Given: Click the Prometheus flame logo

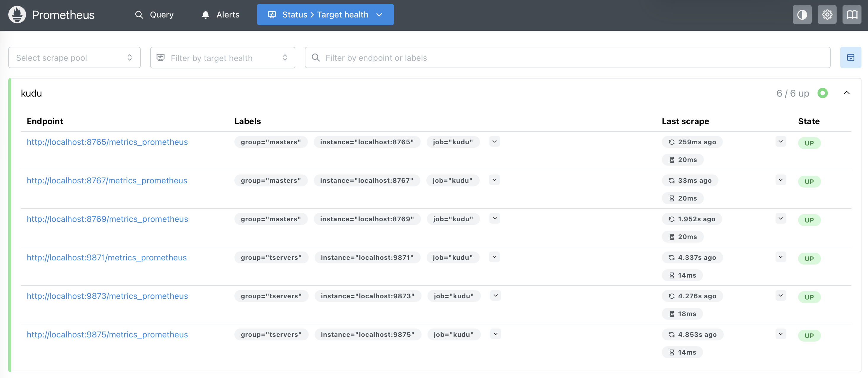Looking at the screenshot, I should [17, 15].
